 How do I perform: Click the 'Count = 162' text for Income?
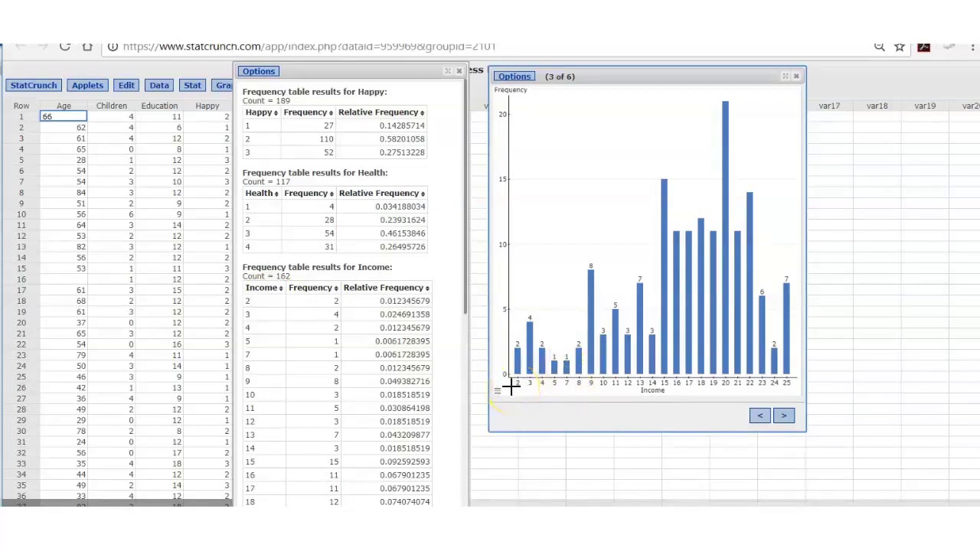(x=266, y=276)
